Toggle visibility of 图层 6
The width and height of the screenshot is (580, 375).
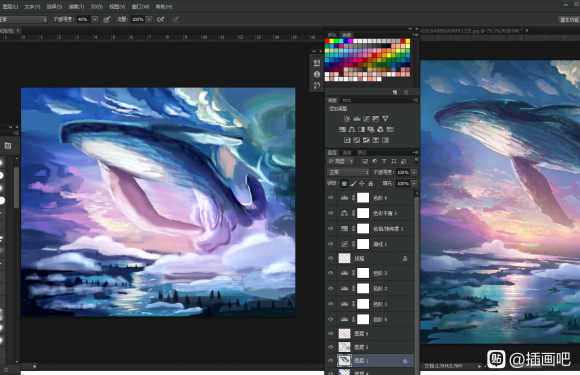click(x=331, y=334)
